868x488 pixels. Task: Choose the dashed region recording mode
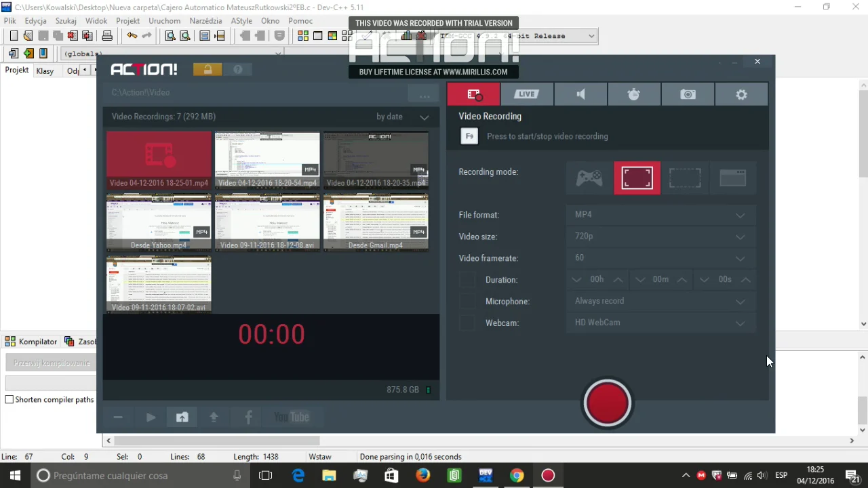coord(685,178)
